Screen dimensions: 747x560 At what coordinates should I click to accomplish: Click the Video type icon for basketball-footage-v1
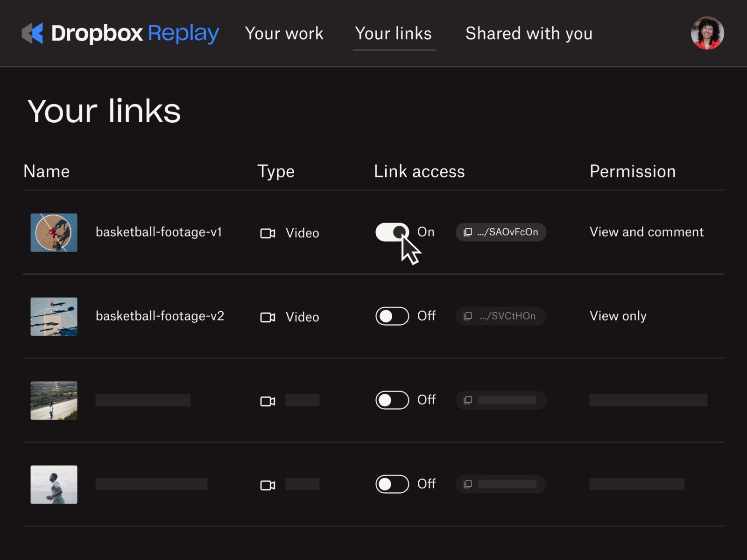pos(267,233)
